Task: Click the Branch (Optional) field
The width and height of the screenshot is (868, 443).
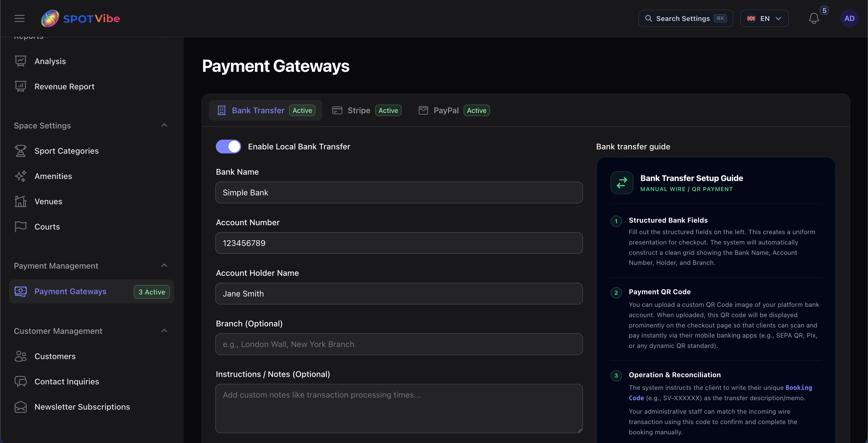Action: [399, 344]
